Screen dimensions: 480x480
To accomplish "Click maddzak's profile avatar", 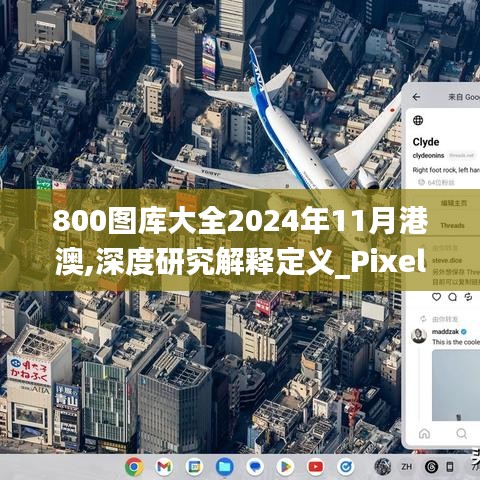I will [x=419, y=335].
